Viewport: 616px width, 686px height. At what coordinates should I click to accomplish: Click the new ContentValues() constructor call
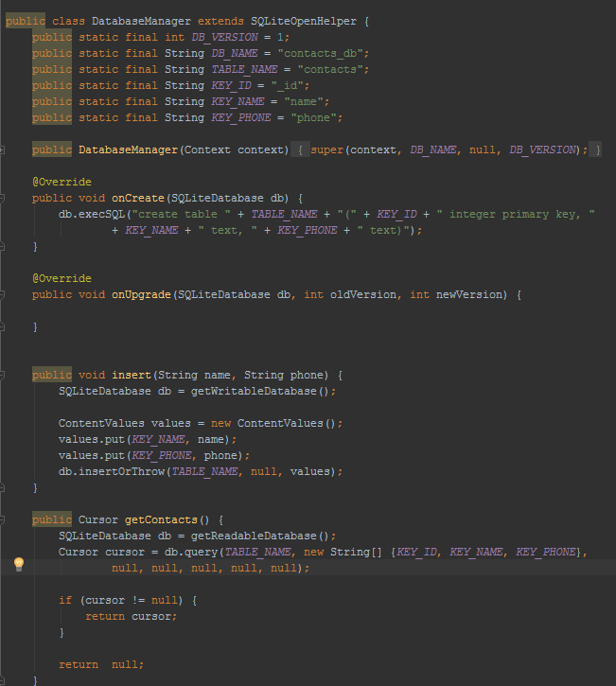(273, 424)
